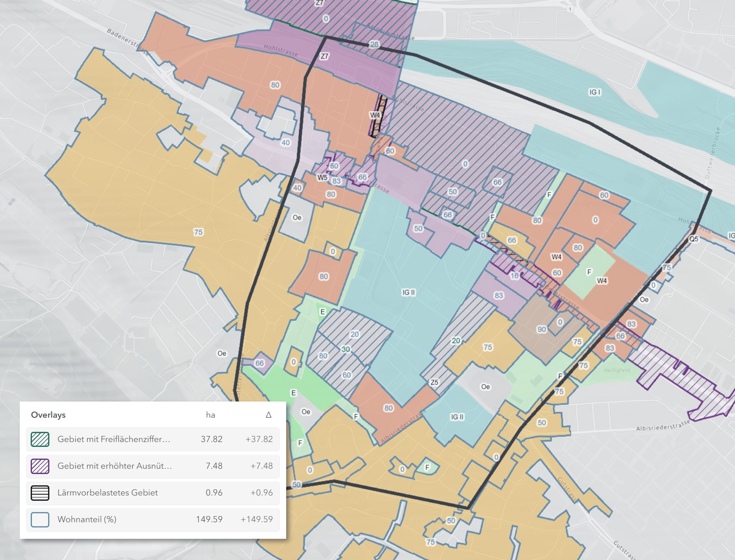
Task: Click the zone labeled 90 on map
Action: [542, 330]
